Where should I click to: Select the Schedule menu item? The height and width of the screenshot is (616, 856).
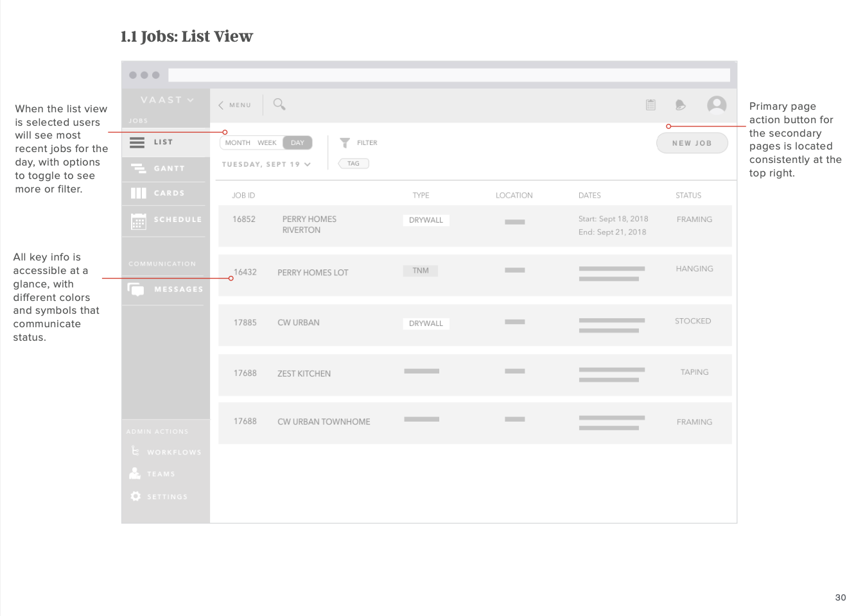[x=166, y=220]
